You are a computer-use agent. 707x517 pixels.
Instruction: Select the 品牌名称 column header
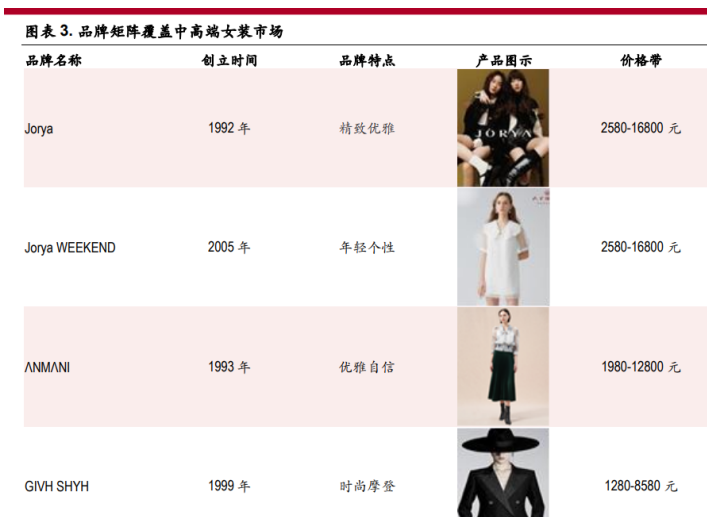point(54,60)
